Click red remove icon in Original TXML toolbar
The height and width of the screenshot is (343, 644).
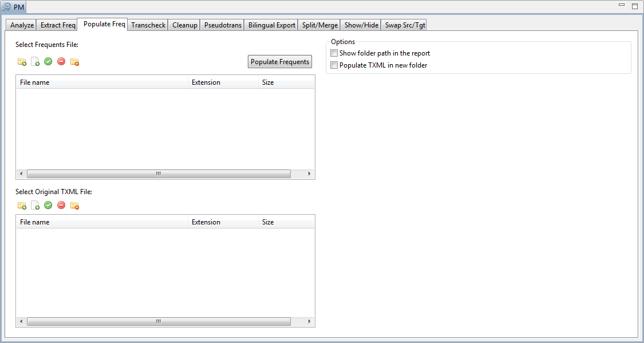61,205
